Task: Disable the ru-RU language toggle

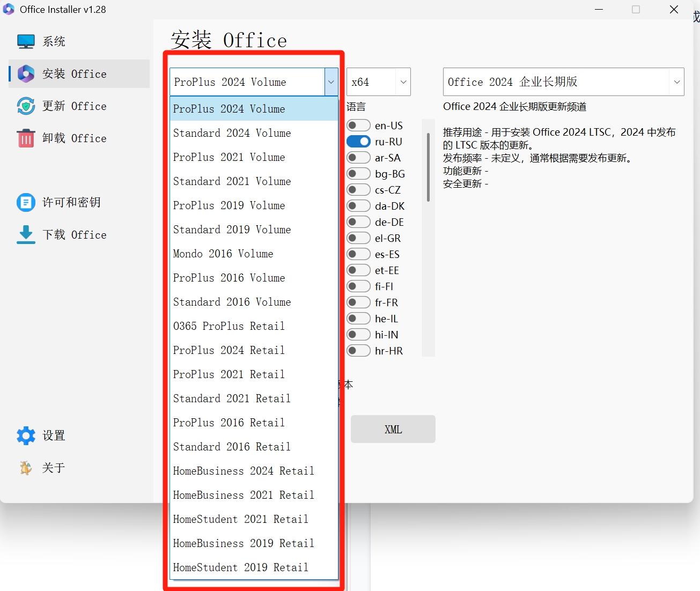Action: coord(358,141)
